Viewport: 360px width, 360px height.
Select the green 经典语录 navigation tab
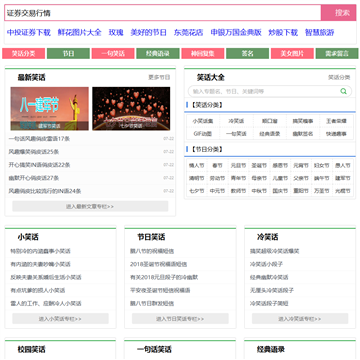158,53
